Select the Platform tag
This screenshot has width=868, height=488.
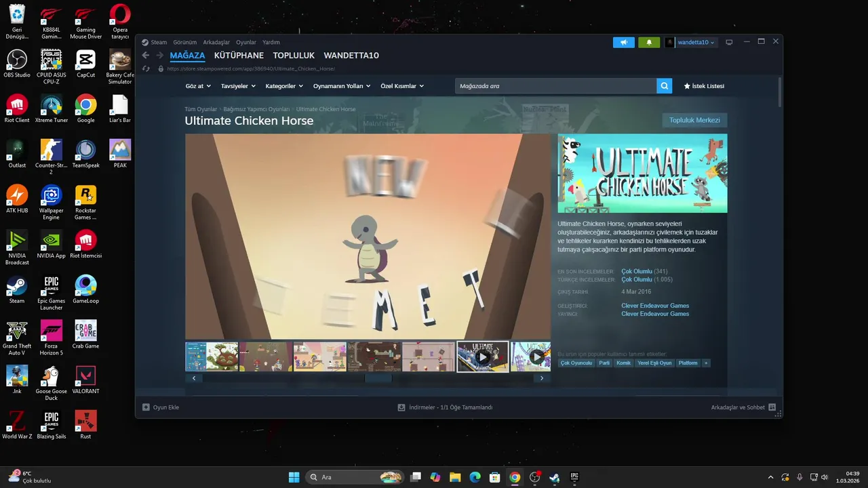(x=688, y=363)
